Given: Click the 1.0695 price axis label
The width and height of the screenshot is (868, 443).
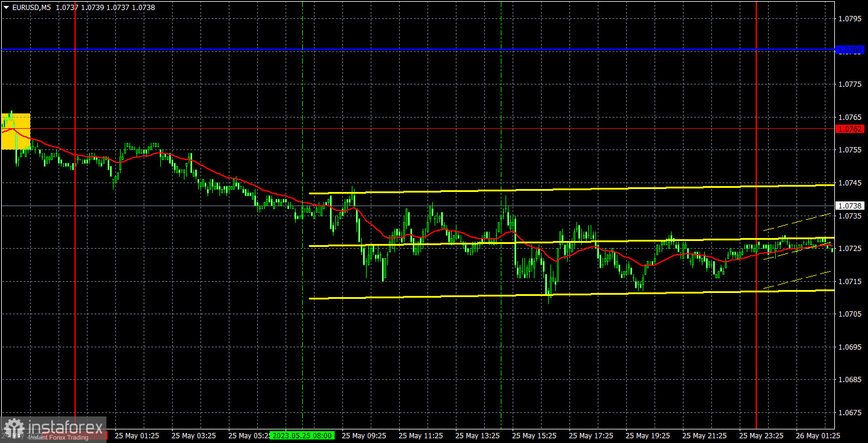Looking at the screenshot, I should (850, 347).
